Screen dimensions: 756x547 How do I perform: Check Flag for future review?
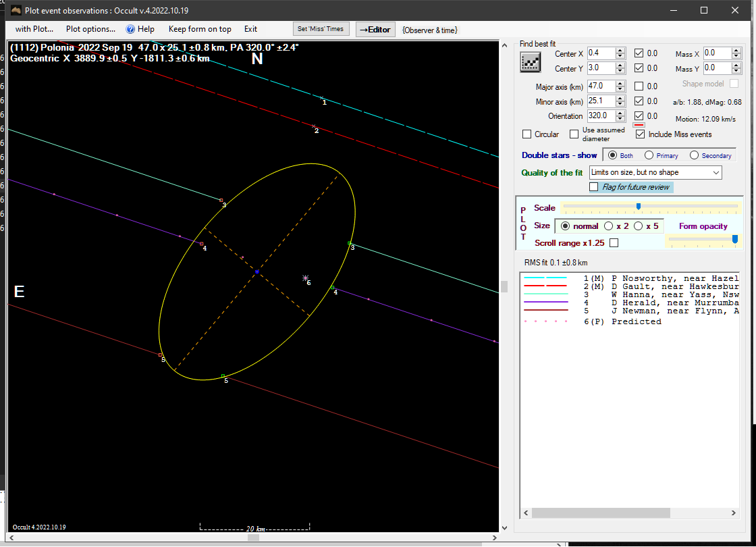(x=594, y=187)
